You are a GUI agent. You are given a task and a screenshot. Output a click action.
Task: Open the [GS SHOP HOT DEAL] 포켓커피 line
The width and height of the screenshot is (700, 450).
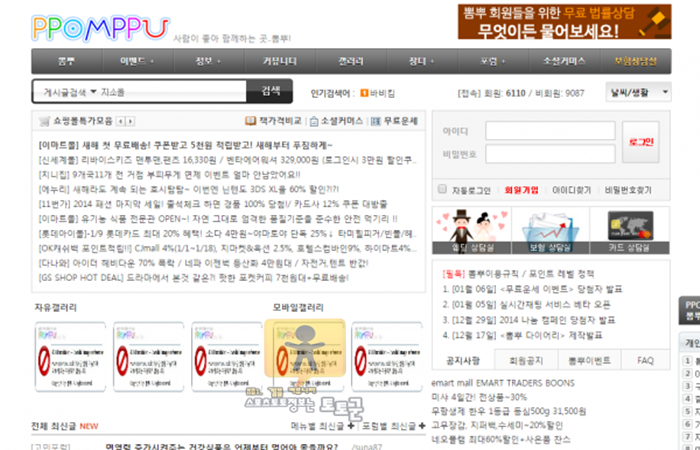(x=194, y=278)
